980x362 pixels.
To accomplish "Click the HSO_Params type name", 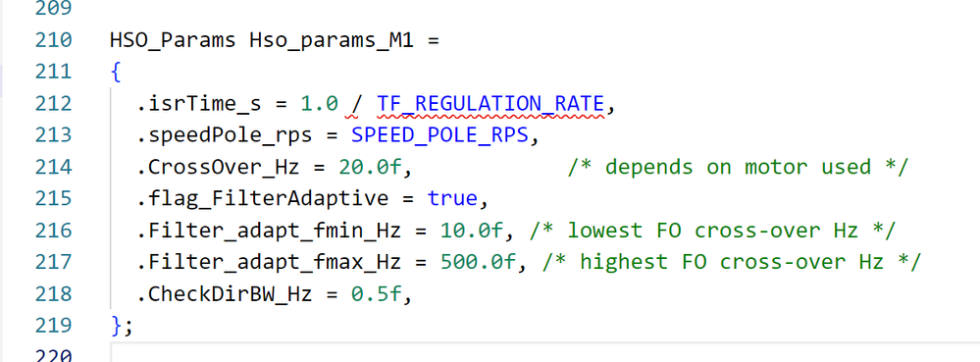I will pos(173,41).
